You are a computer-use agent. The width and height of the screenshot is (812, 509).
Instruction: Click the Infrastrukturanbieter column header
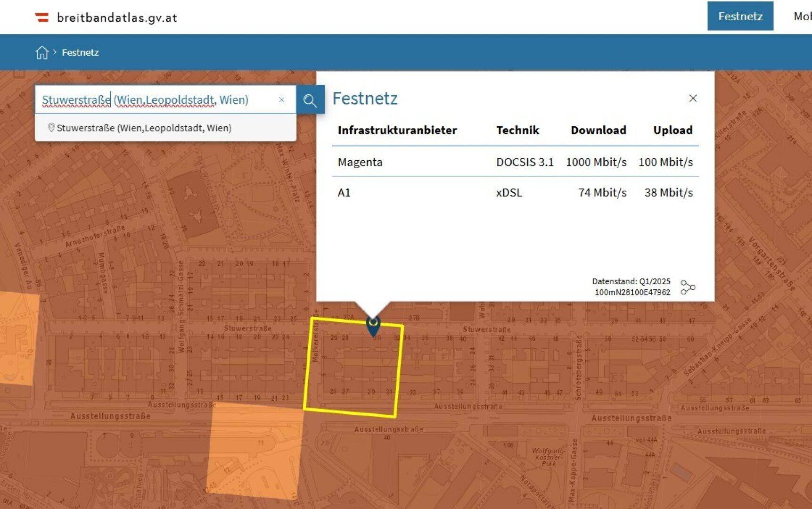click(397, 130)
